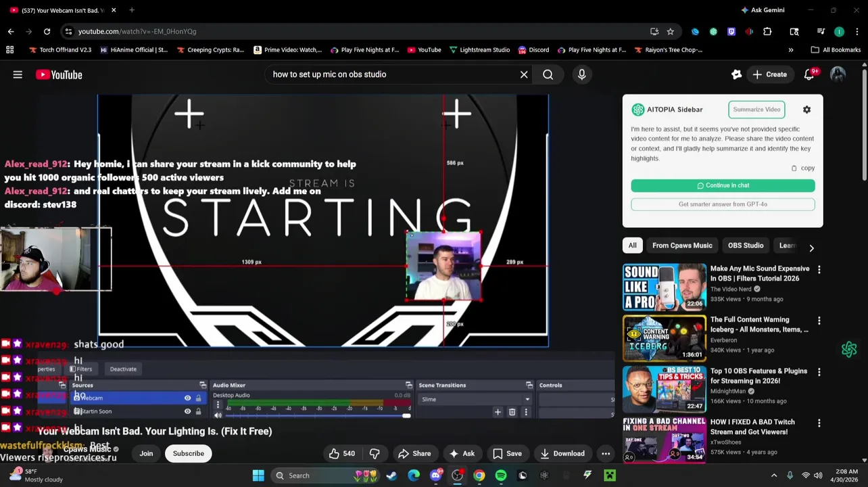Open menu for Content Warning Iceberg video

819,321
